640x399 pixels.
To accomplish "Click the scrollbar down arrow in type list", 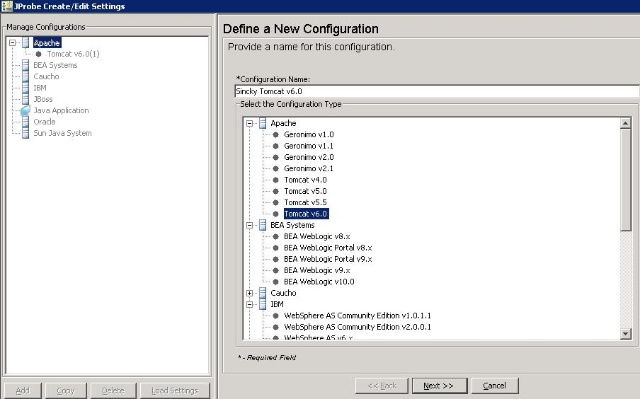I will pyautogui.click(x=625, y=334).
